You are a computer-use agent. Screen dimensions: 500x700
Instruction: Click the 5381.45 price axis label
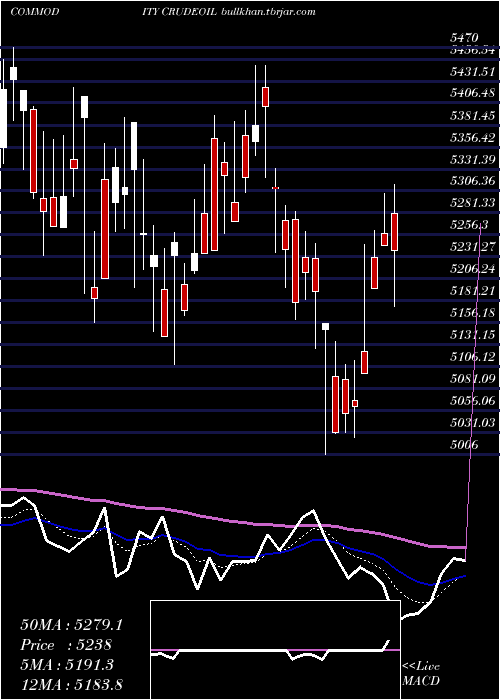(x=473, y=116)
